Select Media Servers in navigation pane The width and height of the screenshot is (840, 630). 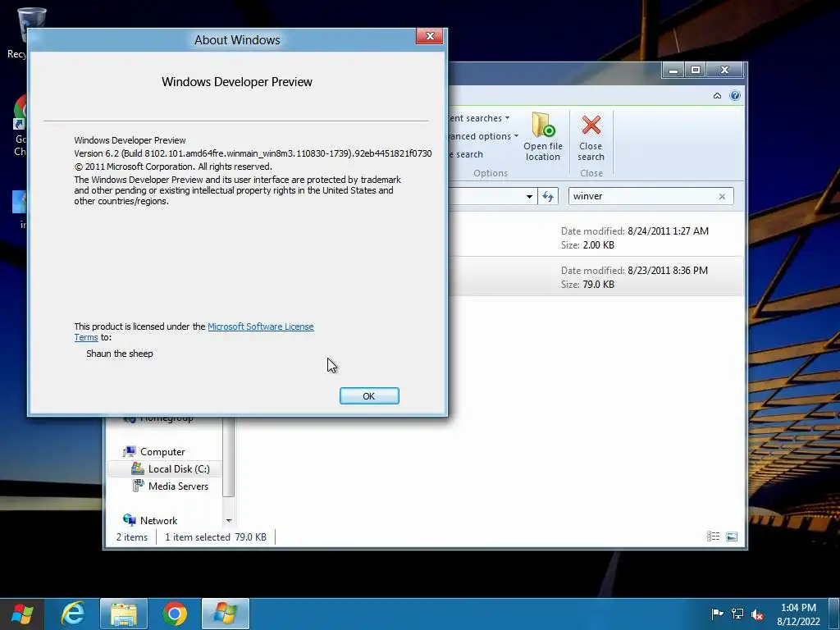click(x=178, y=486)
